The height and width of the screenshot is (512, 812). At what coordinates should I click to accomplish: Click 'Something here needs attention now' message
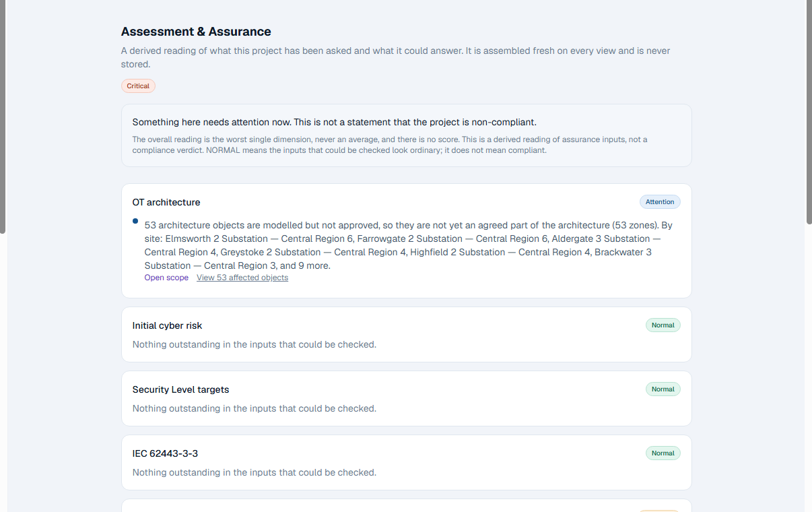[x=334, y=122]
